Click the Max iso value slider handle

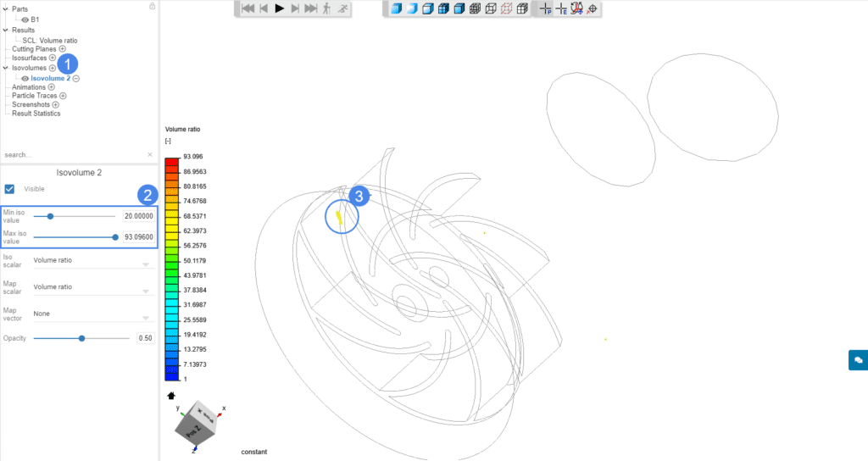pos(115,237)
